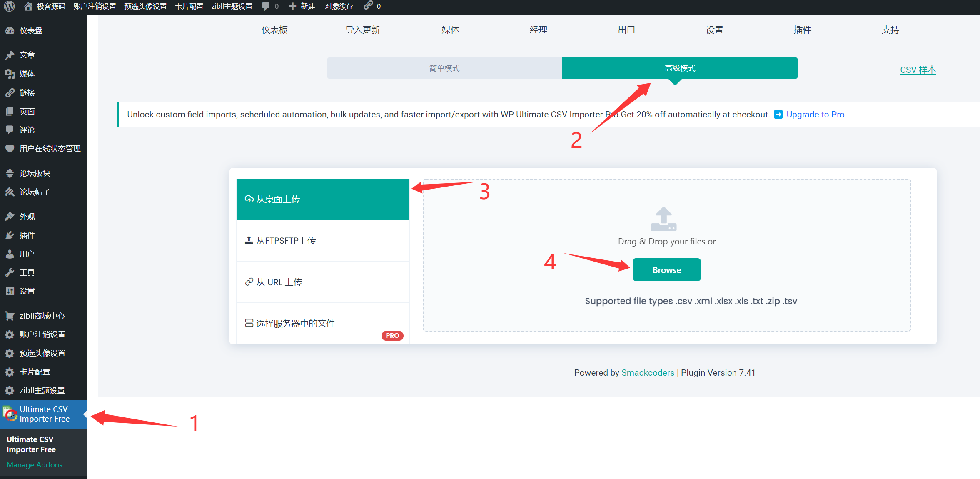The width and height of the screenshot is (980, 479).
Task: Choose 选择服务器中的文件 option
Action: 323,324
